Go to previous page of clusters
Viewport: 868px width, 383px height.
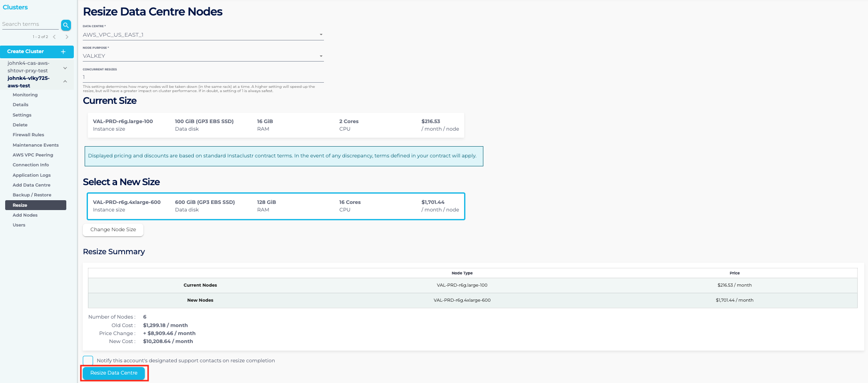(55, 37)
